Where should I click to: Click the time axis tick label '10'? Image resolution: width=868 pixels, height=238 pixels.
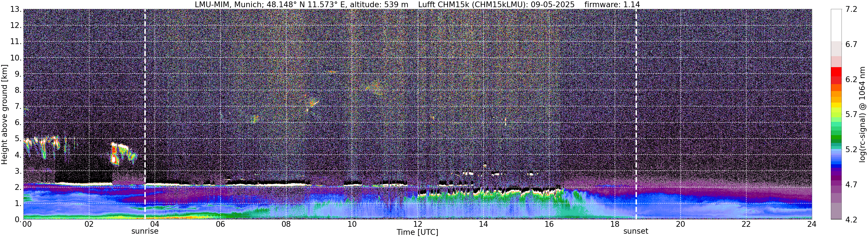coord(352,224)
